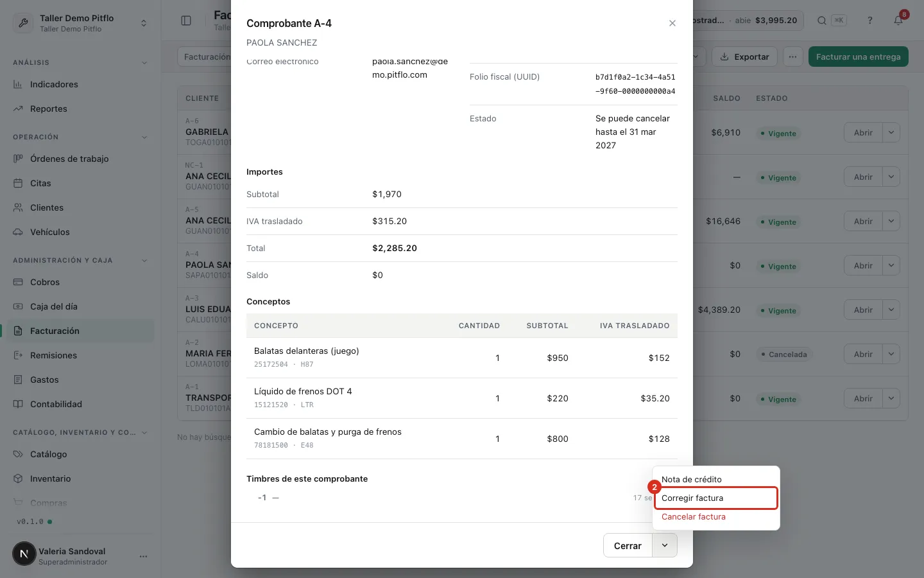The width and height of the screenshot is (924, 578).
Task: Open the Citas calendar icon
Action: [x=18, y=183]
